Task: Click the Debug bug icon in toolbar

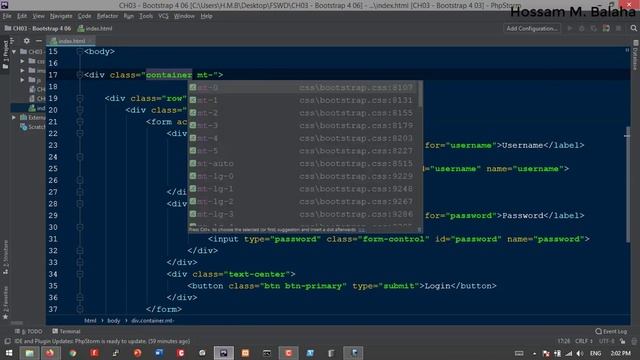Action: 582,28
